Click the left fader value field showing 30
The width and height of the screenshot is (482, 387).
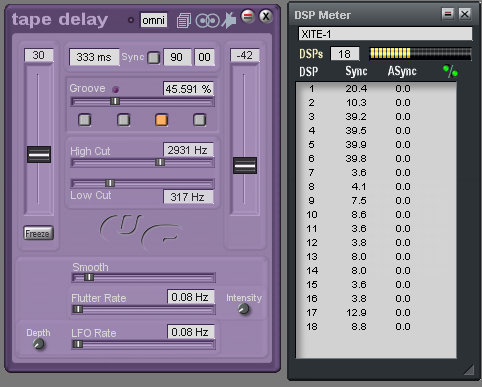pyautogui.click(x=39, y=55)
